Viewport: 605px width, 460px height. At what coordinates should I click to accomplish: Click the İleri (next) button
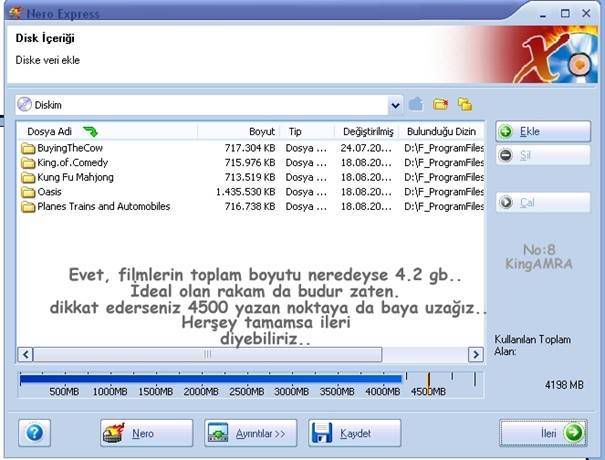[543, 433]
